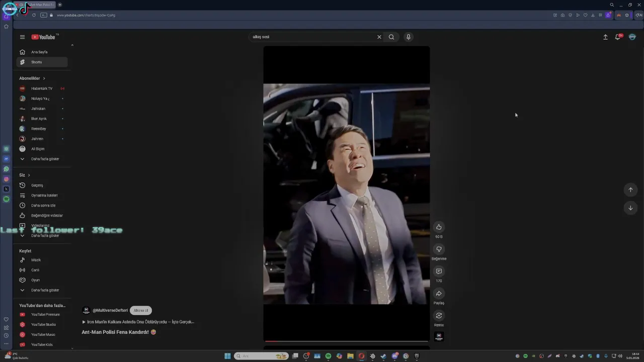Expand Daha fazla göster under Abonelikler
This screenshot has width=644, height=362.
pyautogui.click(x=42, y=159)
